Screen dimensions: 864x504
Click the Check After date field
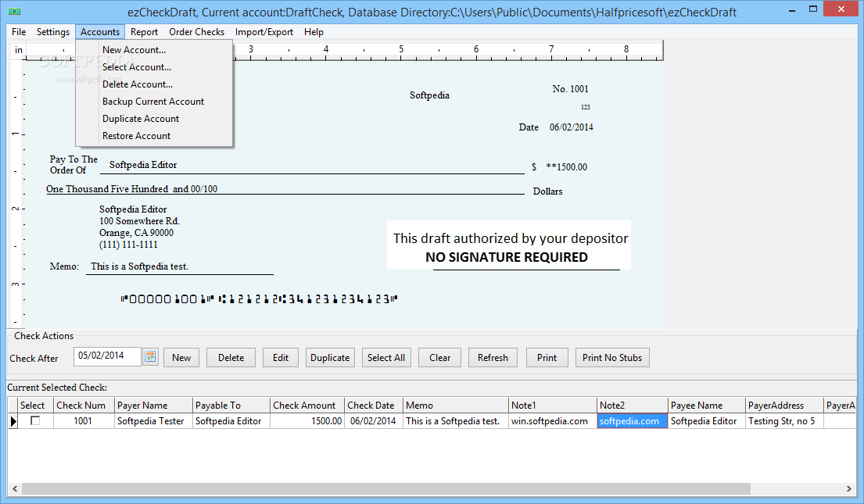107,356
